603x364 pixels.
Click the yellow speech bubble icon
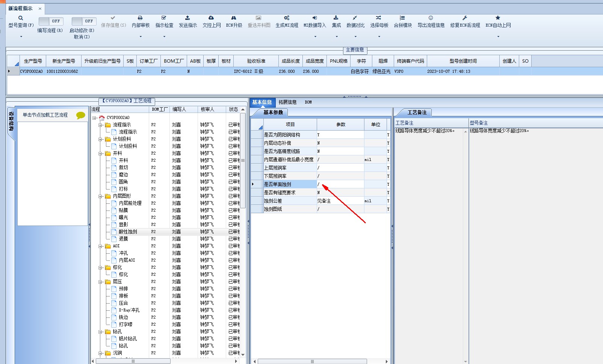click(80, 115)
